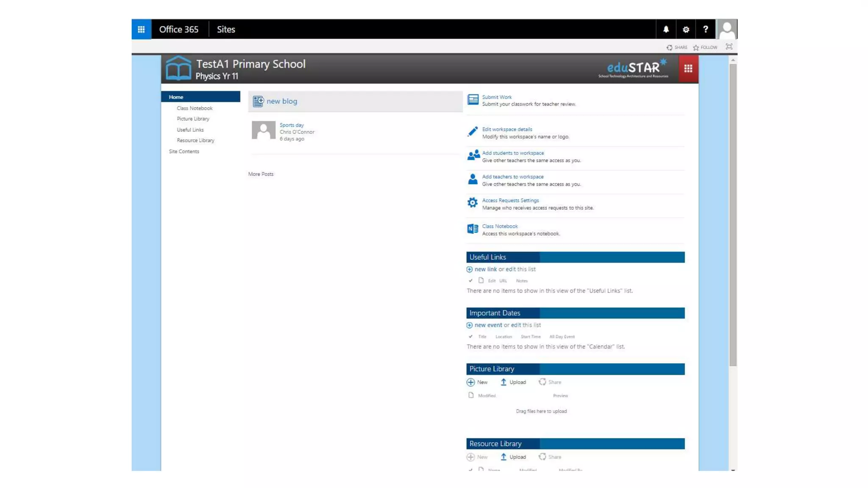
Task: Open the settings gear menu
Action: pyautogui.click(x=686, y=29)
